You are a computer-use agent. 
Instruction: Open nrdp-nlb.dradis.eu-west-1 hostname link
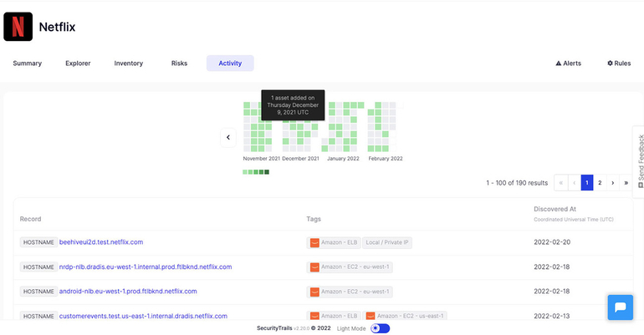pos(146,267)
